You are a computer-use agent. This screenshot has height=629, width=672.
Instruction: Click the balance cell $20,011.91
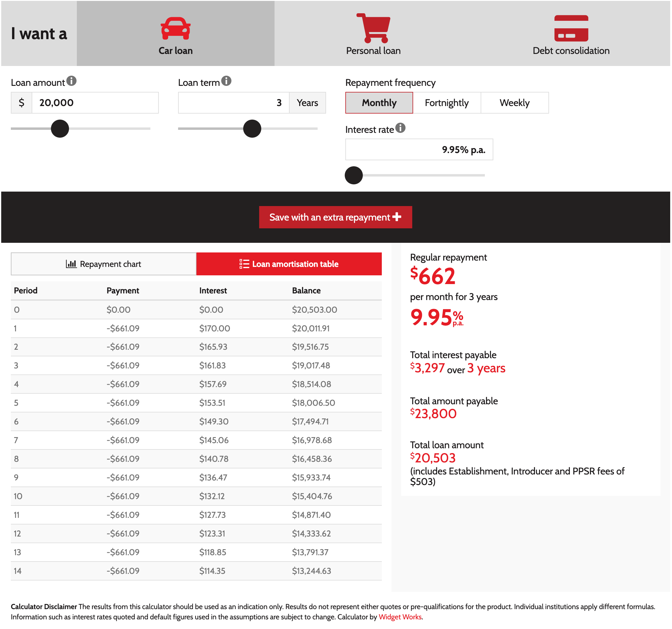[311, 328]
